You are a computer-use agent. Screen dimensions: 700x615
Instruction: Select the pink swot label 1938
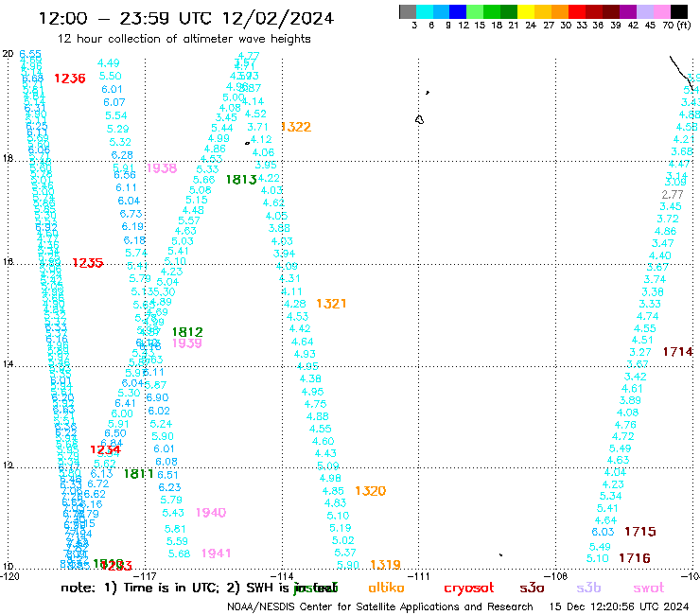162,167
